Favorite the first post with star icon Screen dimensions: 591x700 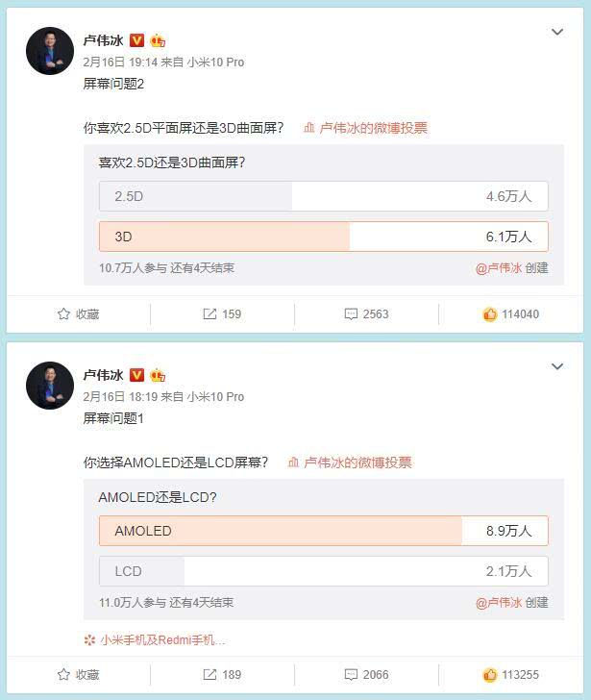point(78,313)
